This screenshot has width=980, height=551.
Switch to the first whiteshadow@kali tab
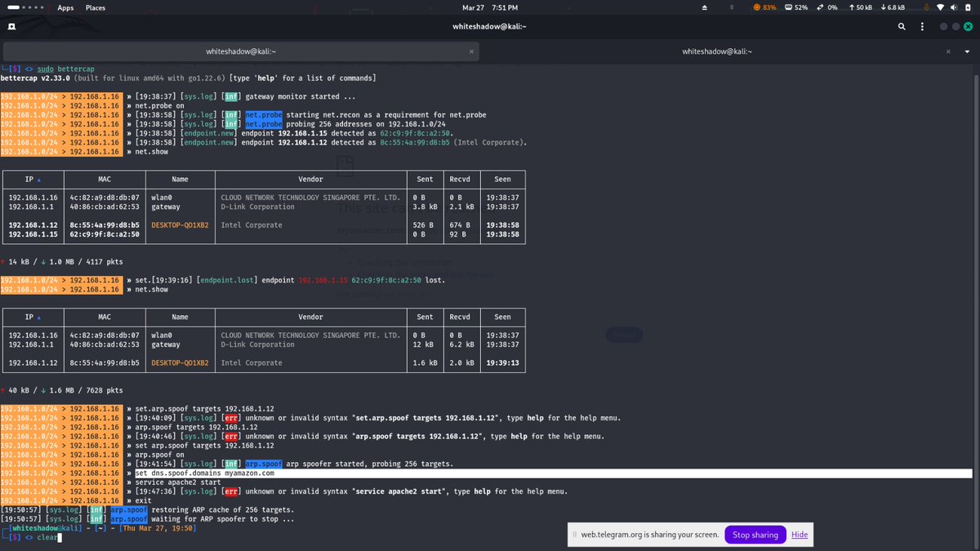point(240,51)
